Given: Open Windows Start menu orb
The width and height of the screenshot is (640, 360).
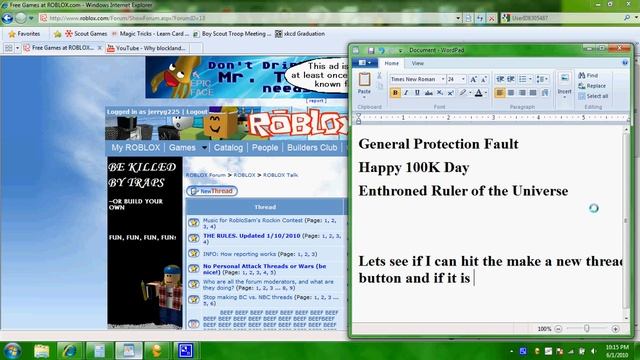Looking at the screenshot, I should point(12,351).
